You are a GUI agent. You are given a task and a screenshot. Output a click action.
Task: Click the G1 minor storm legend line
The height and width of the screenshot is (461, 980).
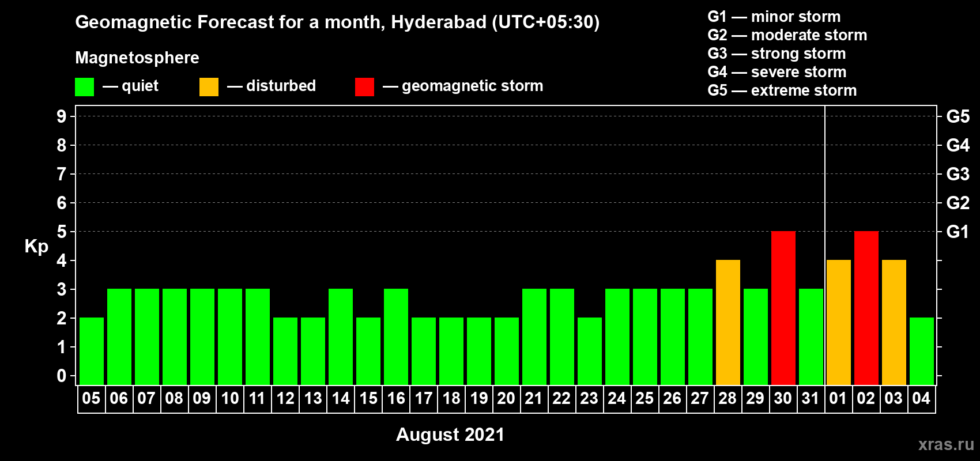click(x=774, y=17)
